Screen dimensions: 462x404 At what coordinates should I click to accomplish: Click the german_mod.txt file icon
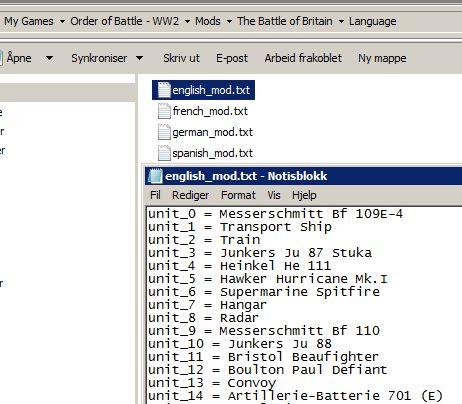[164, 132]
